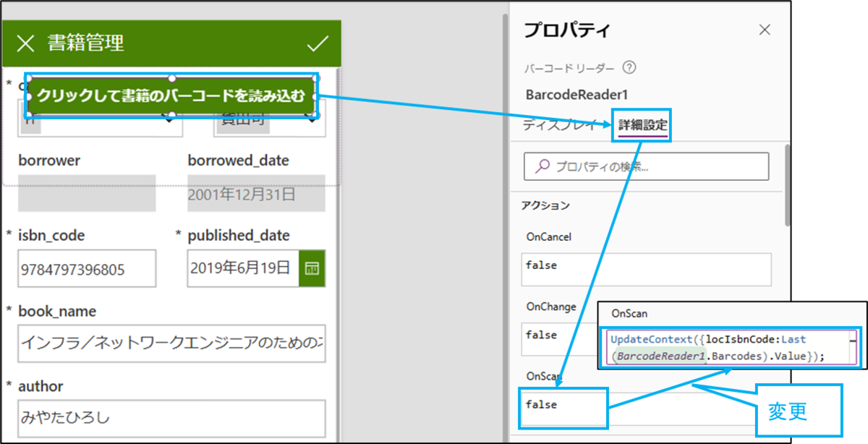This screenshot has height=444, width=868.
Task: Click the borrower label
Action: 49,161
